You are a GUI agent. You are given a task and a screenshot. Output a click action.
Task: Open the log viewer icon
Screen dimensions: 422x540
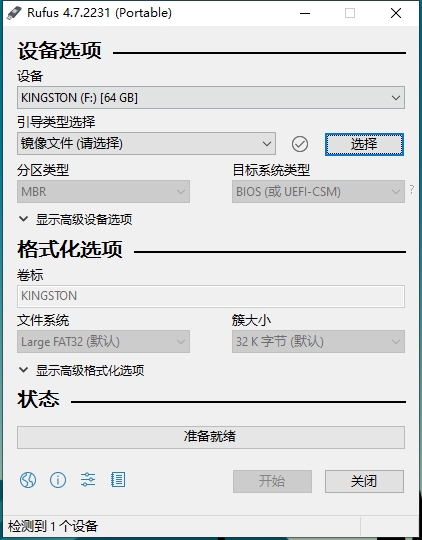(118, 480)
